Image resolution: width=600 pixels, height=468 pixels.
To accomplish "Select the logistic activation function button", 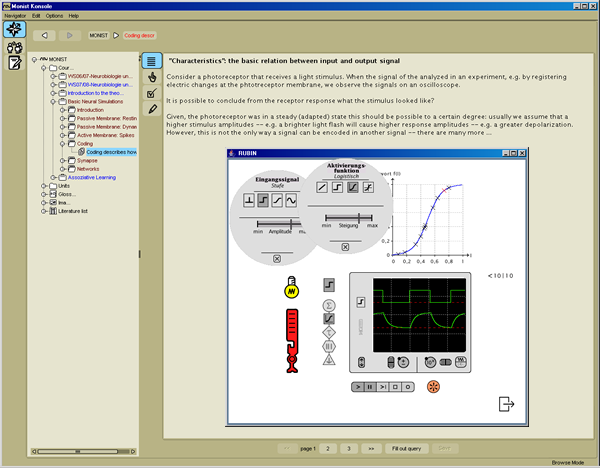I will 353,187.
